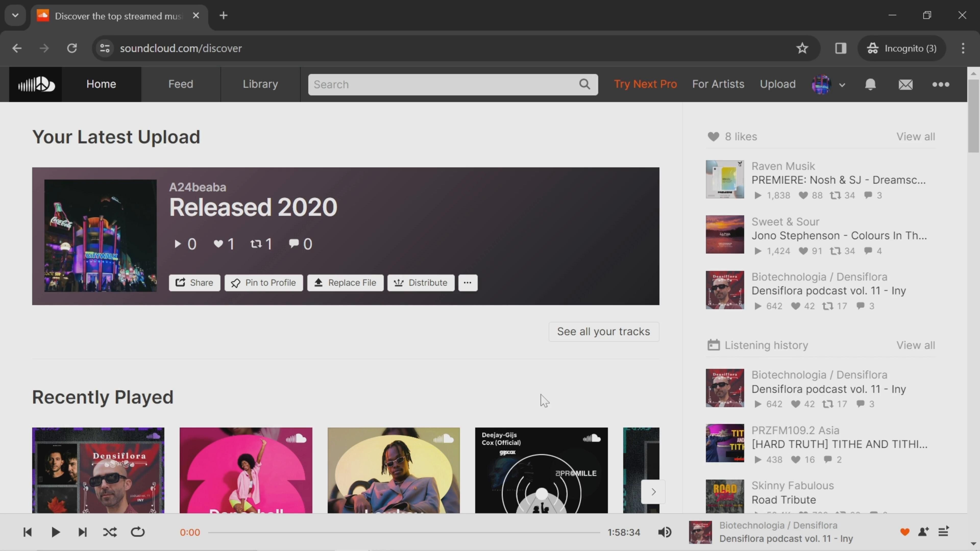Toggle shuffle in the player
The width and height of the screenshot is (980, 551).
pyautogui.click(x=110, y=532)
